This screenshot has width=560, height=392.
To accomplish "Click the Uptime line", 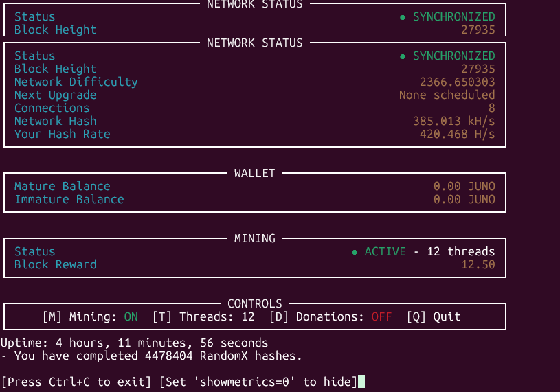I will tap(134, 343).
